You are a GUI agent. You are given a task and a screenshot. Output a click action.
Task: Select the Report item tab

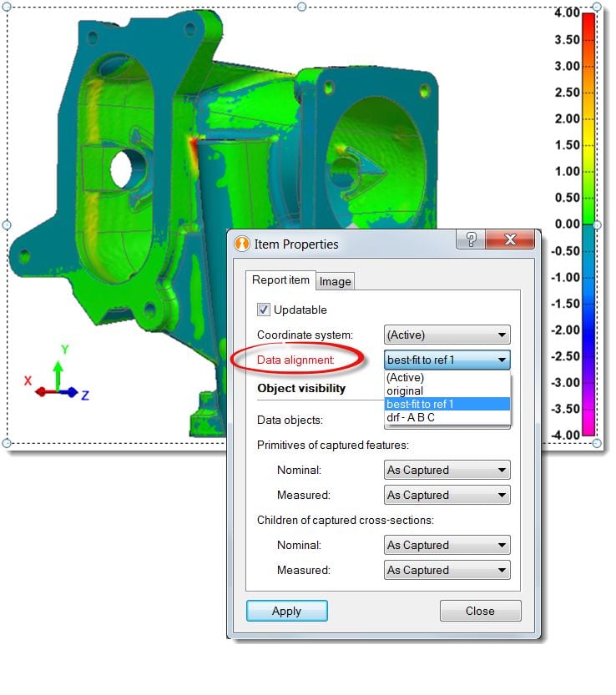coord(280,280)
